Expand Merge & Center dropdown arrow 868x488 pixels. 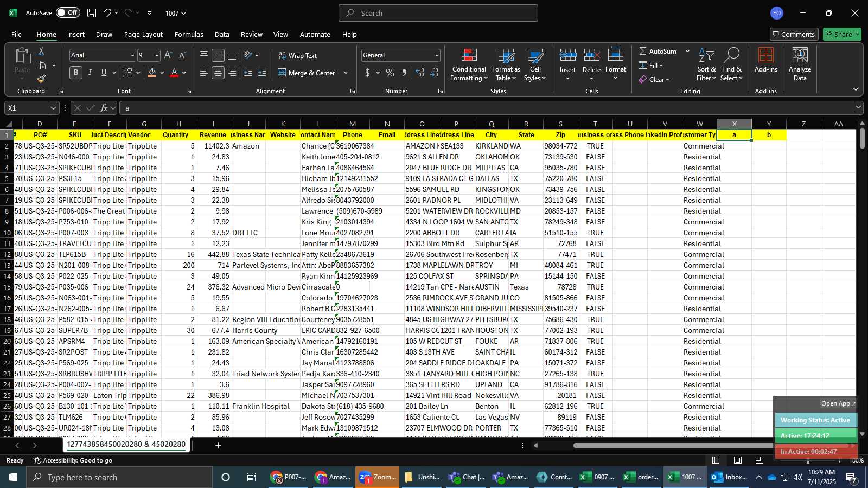[346, 73]
